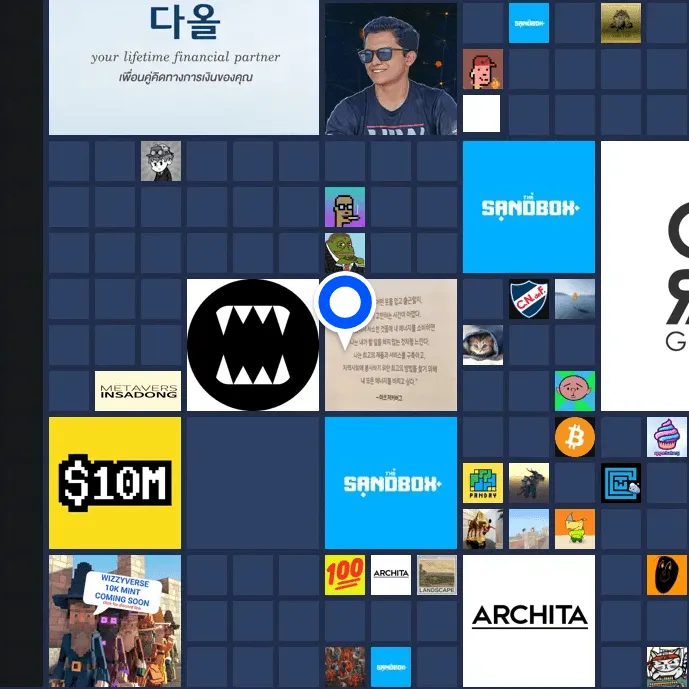Open the large ARCHITA tile
This screenshot has width=689, height=689.
tap(529, 620)
